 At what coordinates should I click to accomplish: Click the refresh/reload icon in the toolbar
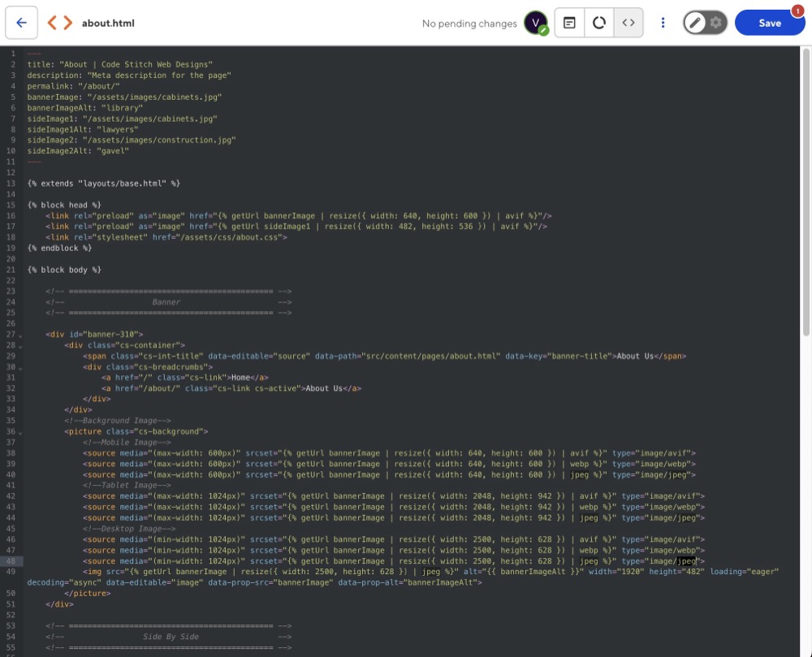[599, 23]
